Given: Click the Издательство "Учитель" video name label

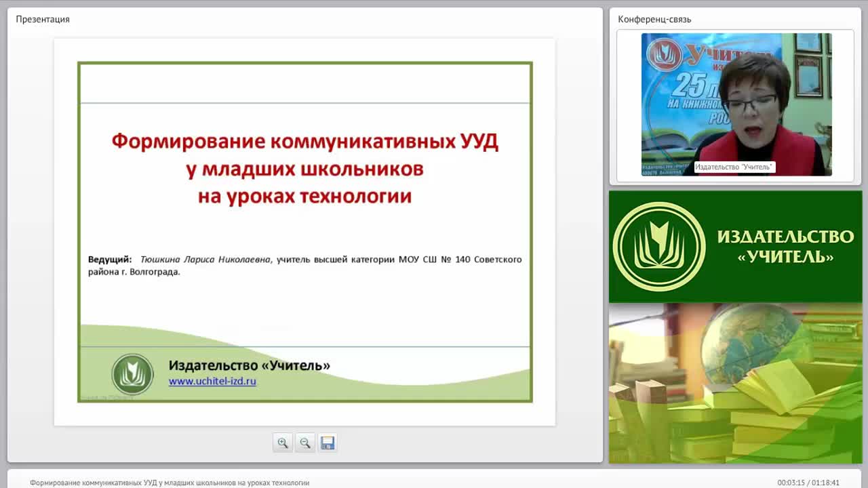Looking at the screenshot, I should coord(734,167).
